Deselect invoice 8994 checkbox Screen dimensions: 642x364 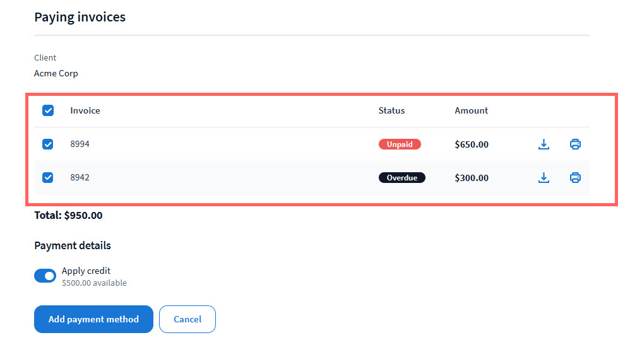tap(48, 144)
